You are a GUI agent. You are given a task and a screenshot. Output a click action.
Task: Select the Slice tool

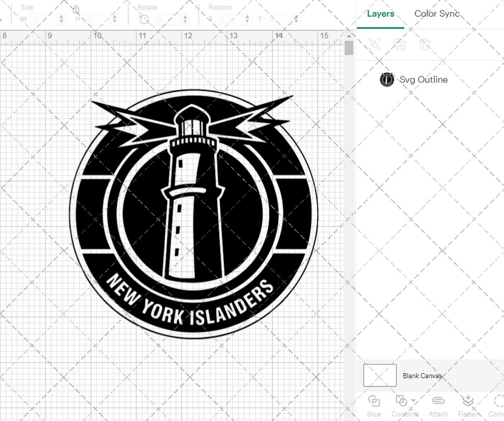pyautogui.click(x=374, y=405)
